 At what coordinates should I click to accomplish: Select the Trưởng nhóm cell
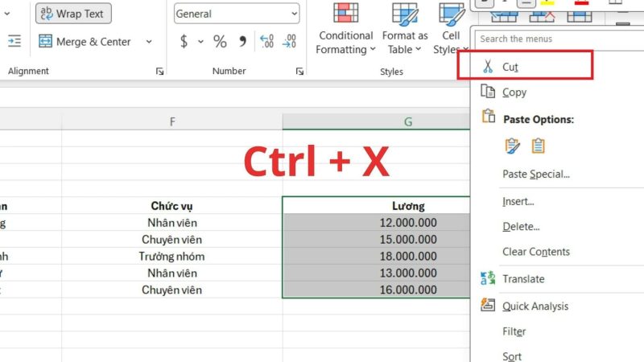[x=172, y=256]
